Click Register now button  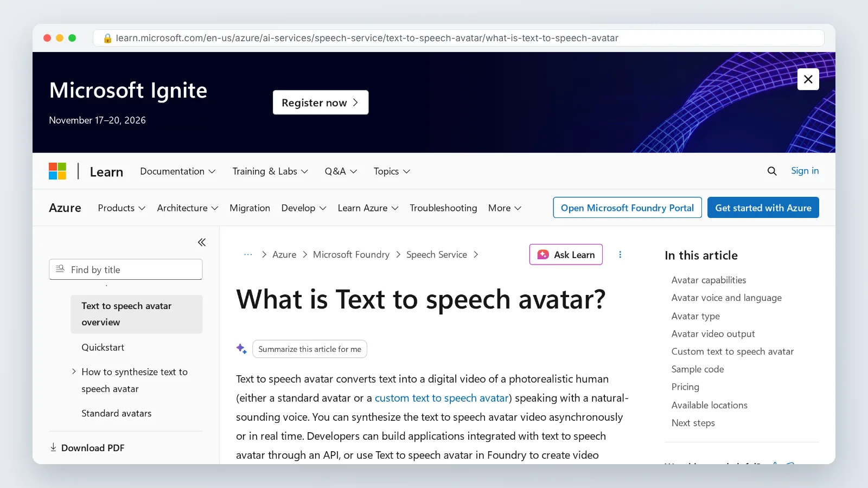click(321, 102)
